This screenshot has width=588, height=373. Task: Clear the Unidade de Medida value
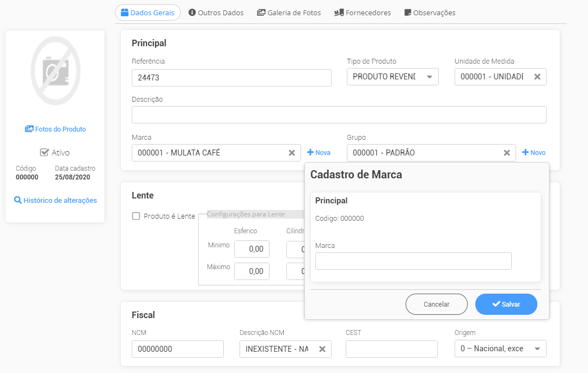click(x=537, y=77)
